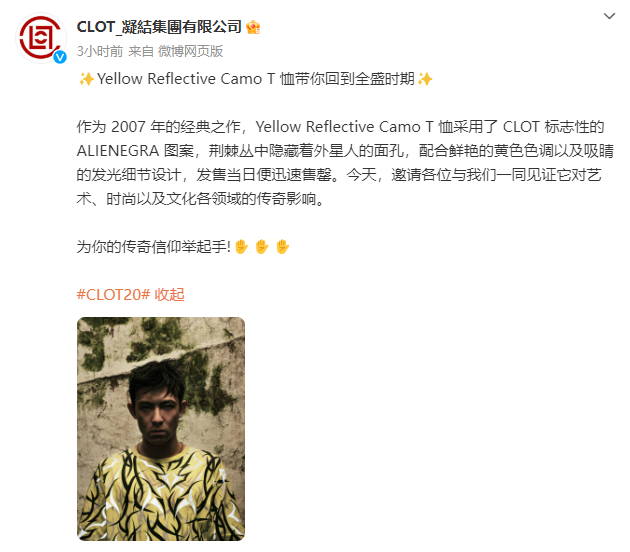Click the sparkle emoji before Yellow Reflective
Image resolution: width=630 pixels, height=552 pixels.
[x=86, y=79]
